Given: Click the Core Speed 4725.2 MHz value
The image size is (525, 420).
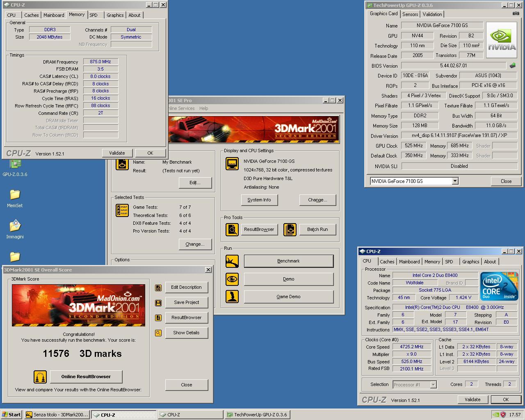Looking at the screenshot, I should [411, 347].
